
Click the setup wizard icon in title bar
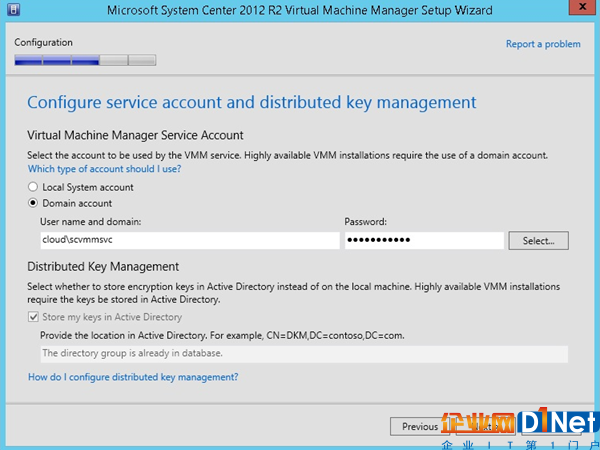coord(13,10)
